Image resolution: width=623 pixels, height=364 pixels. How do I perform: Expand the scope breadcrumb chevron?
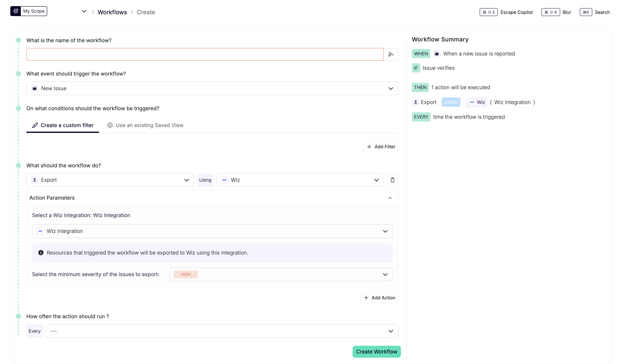(84, 11)
